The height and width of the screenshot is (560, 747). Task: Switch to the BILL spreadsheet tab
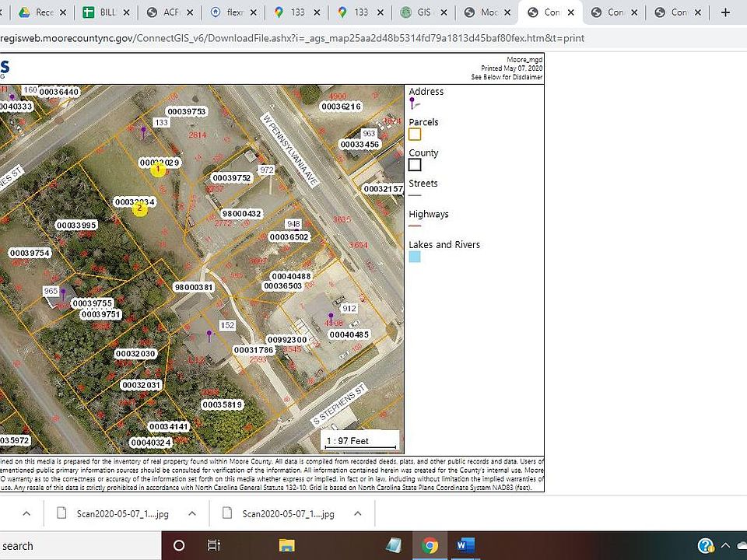(106, 12)
